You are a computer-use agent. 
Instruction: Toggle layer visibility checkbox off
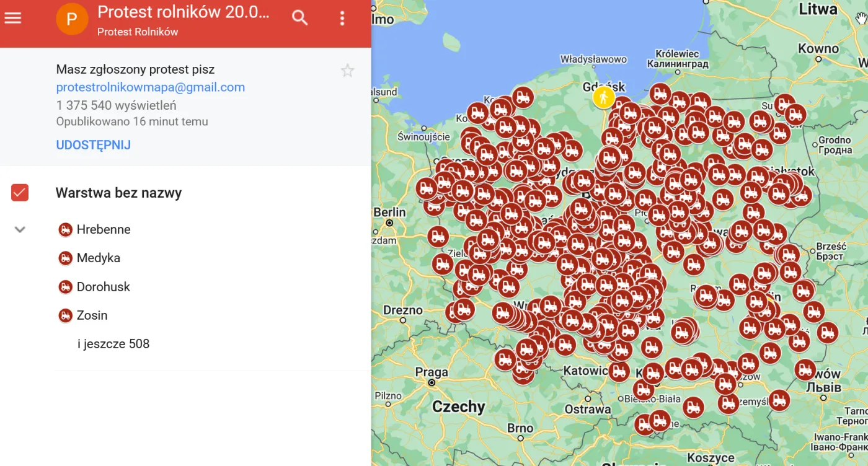coord(19,192)
